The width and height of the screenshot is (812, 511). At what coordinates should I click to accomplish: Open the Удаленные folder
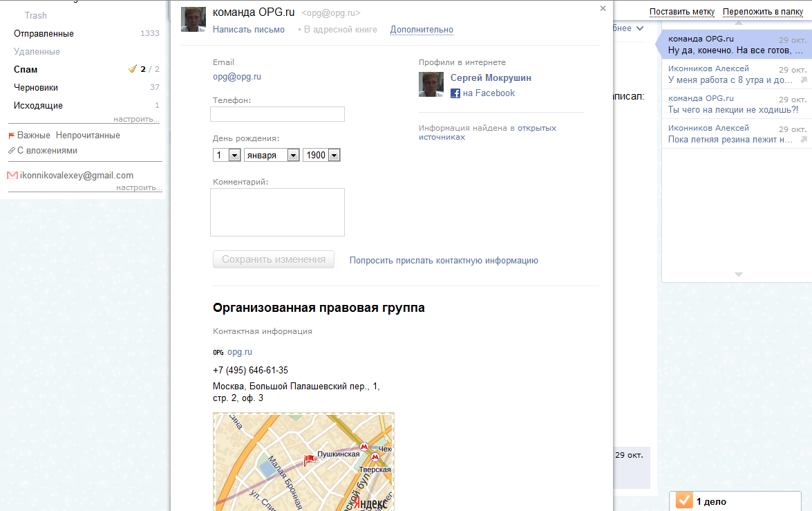[x=37, y=52]
